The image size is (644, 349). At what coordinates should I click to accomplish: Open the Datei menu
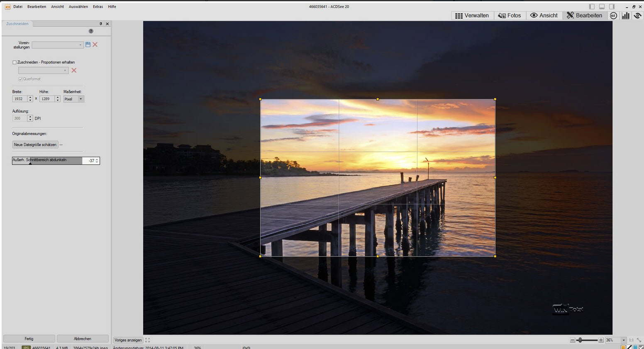coord(18,7)
